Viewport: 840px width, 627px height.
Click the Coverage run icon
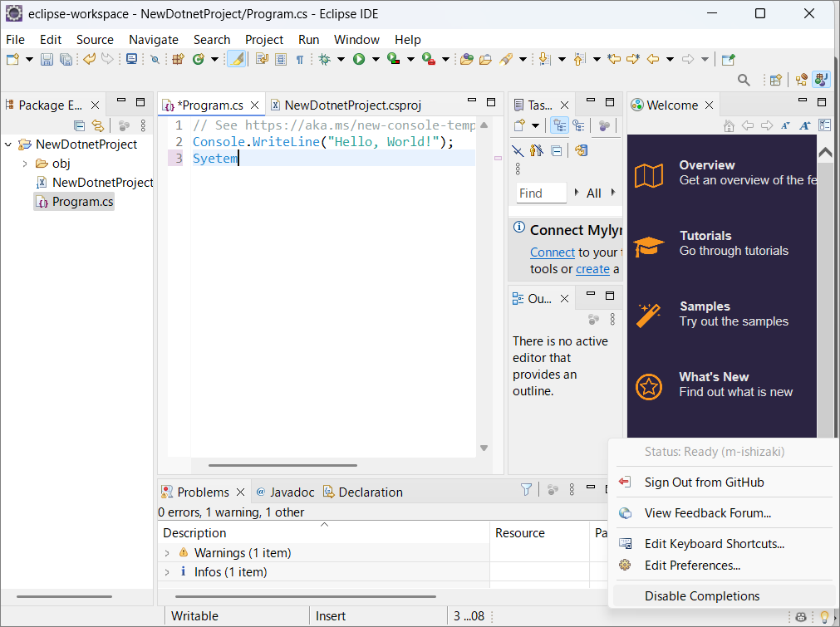click(x=393, y=59)
